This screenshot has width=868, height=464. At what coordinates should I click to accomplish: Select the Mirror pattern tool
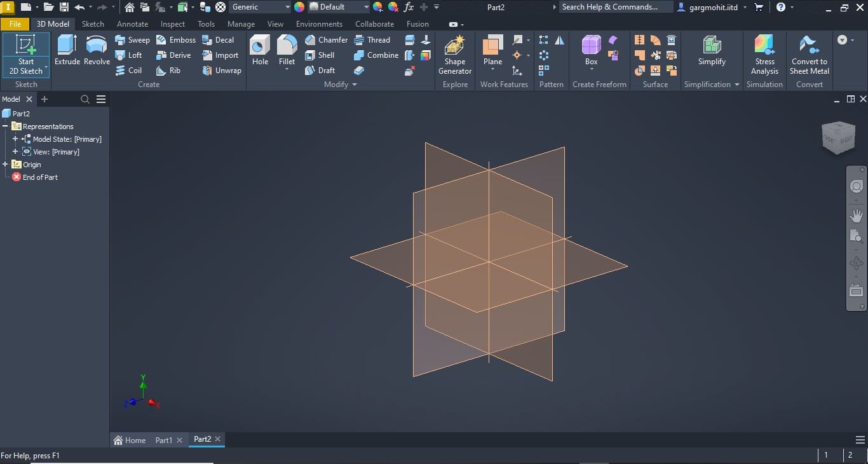(x=559, y=40)
